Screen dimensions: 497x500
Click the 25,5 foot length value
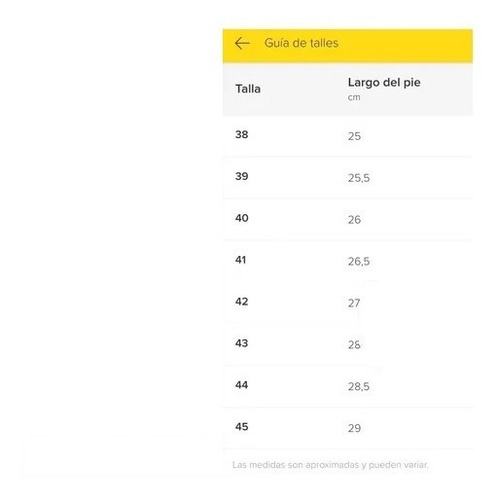point(359,178)
